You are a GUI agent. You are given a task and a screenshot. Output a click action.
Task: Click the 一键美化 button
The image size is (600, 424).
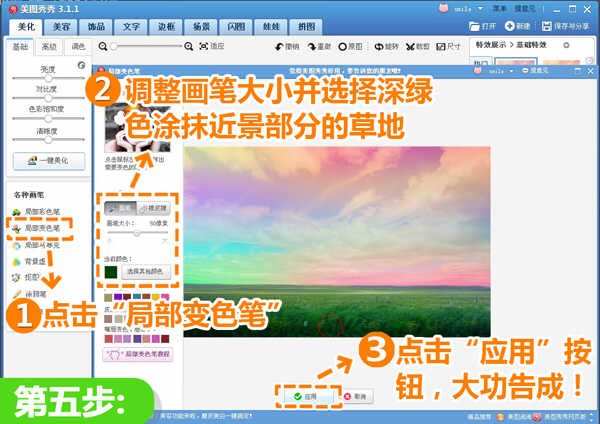pyautogui.click(x=49, y=161)
